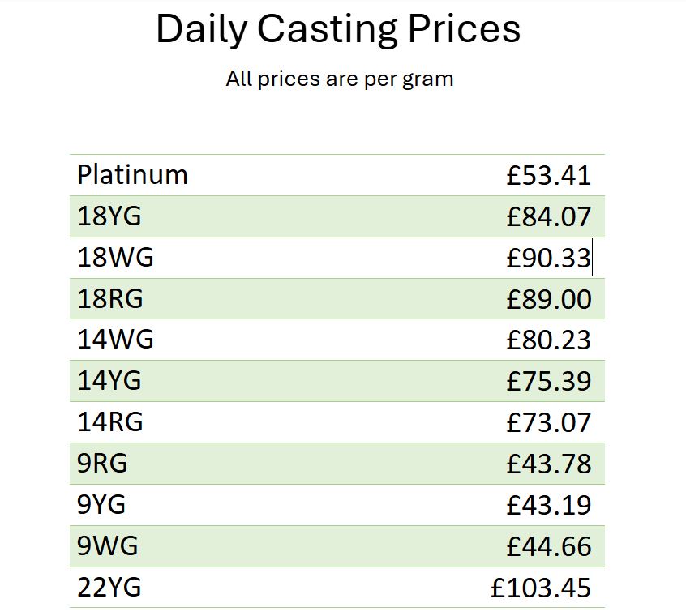Click the 9WG price £44.66

pos(549,546)
